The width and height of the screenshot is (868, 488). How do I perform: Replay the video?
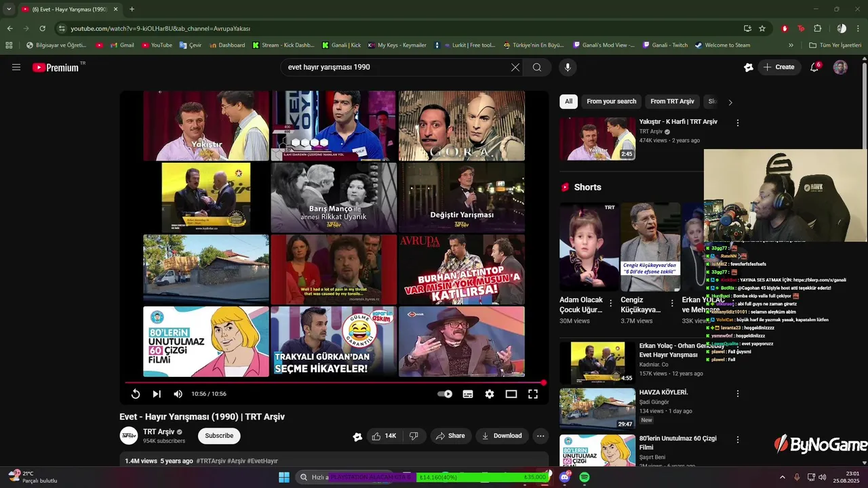coord(136,394)
